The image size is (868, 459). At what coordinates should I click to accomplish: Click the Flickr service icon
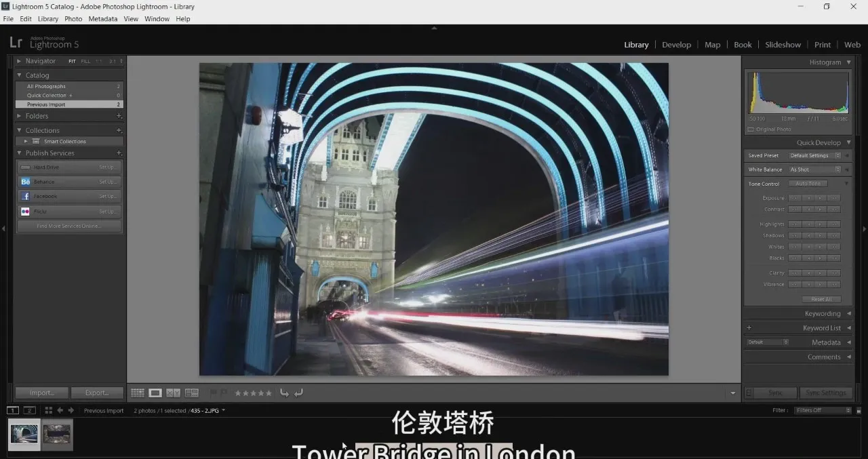point(25,211)
